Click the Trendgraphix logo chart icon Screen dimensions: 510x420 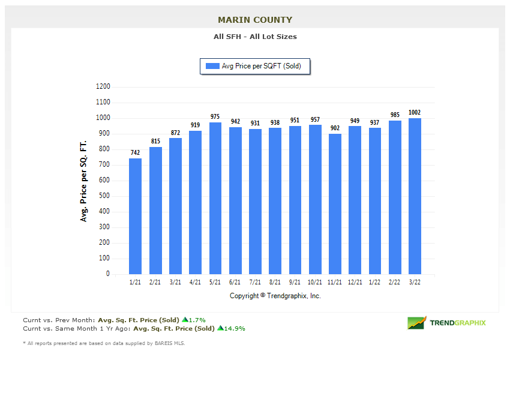coord(416,323)
